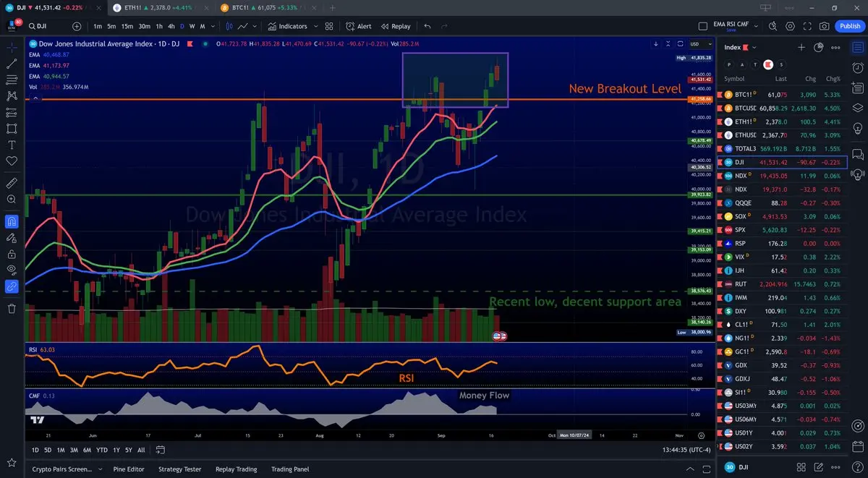Image resolution: width=868 pixels, height=478 pixels.
Task: Select the measure ruler tool
Action: 12,182
